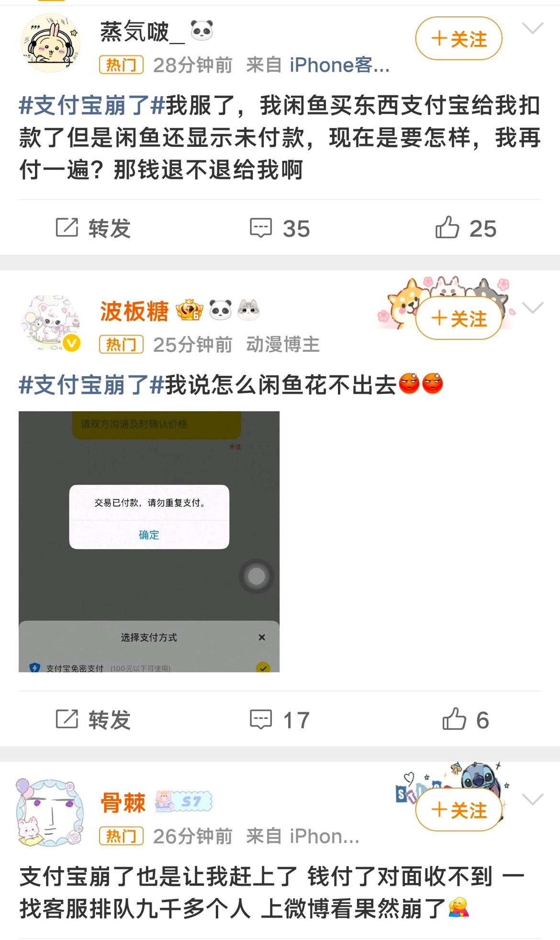The height and width of the screenshot is (940, 560).
Task: Follow 蒸気啵_ with 关注 button
Action: (x=459, y=39)
